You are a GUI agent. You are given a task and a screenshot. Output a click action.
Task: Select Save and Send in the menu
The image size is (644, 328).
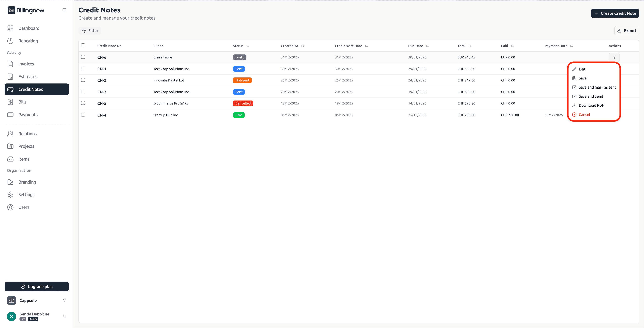591,96
